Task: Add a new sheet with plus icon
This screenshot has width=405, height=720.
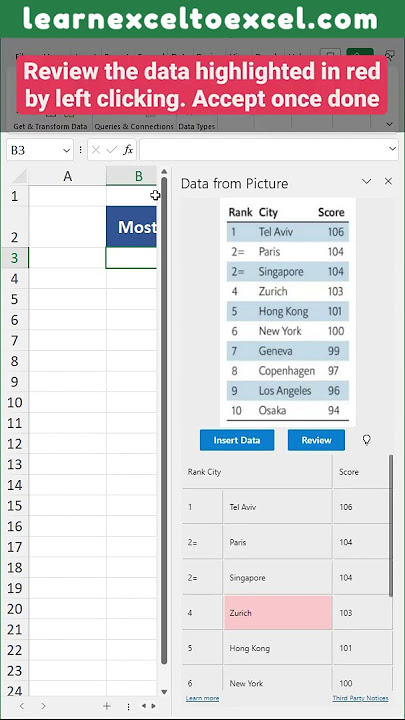Action: (x=107, y=706)
